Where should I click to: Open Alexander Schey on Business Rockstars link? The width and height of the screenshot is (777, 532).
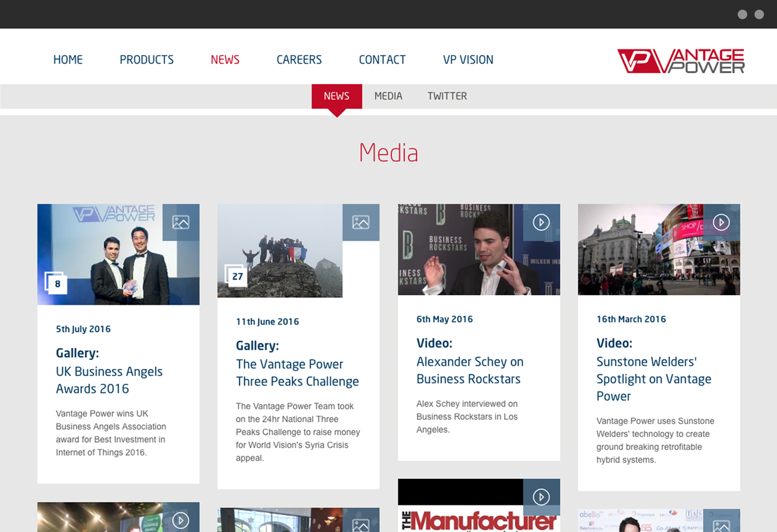(x=470, y=370)
